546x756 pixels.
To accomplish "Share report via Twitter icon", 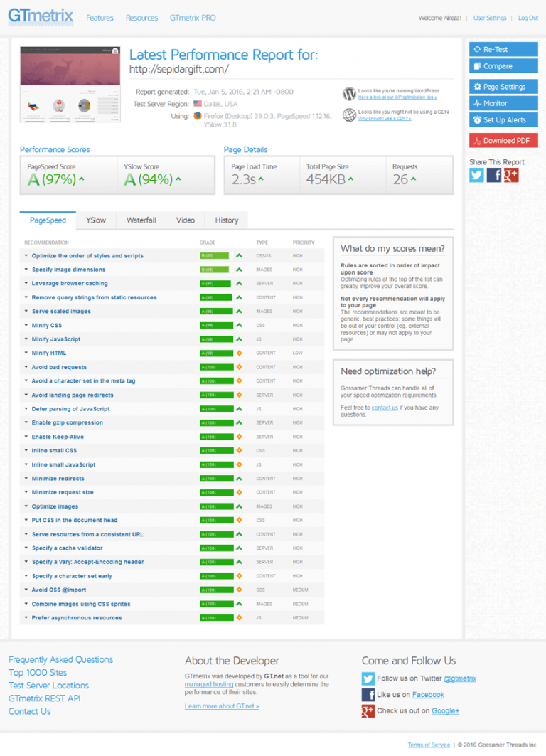I will coord(476,175).
